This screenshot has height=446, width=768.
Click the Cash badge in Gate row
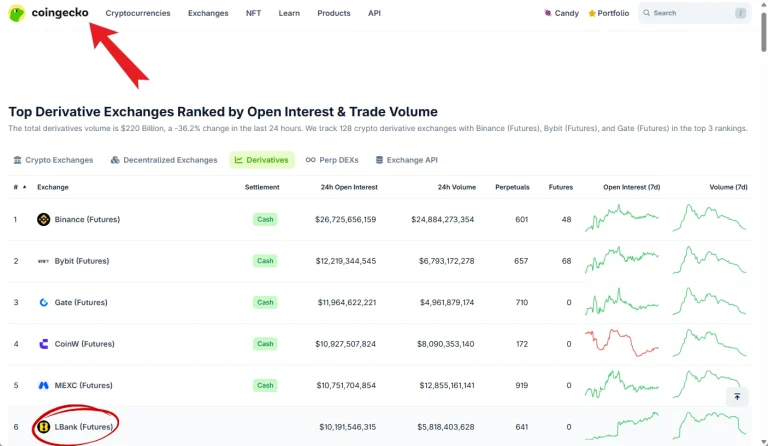coord(265,303)
